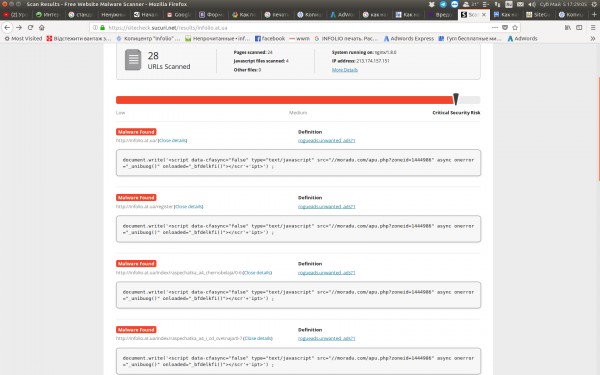This screenshot has width=600, height=375.
Task: Open the Відстежити вантаж bookmark
Action: (78, 38)
